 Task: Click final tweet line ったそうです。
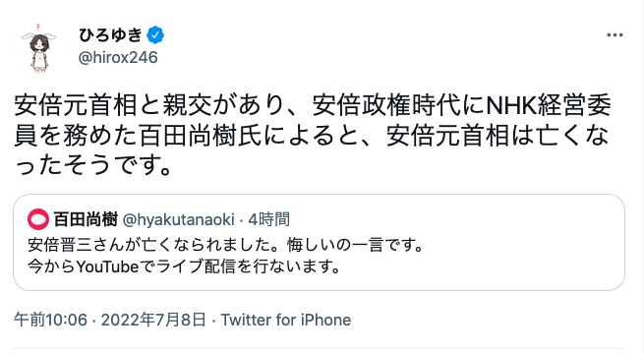92,165
